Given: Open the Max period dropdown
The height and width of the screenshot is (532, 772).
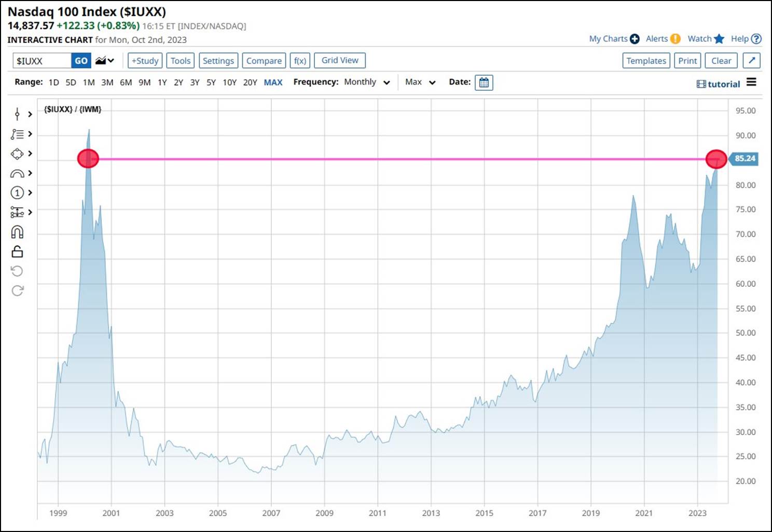Looking at the screenshot, I should [420, 82].
